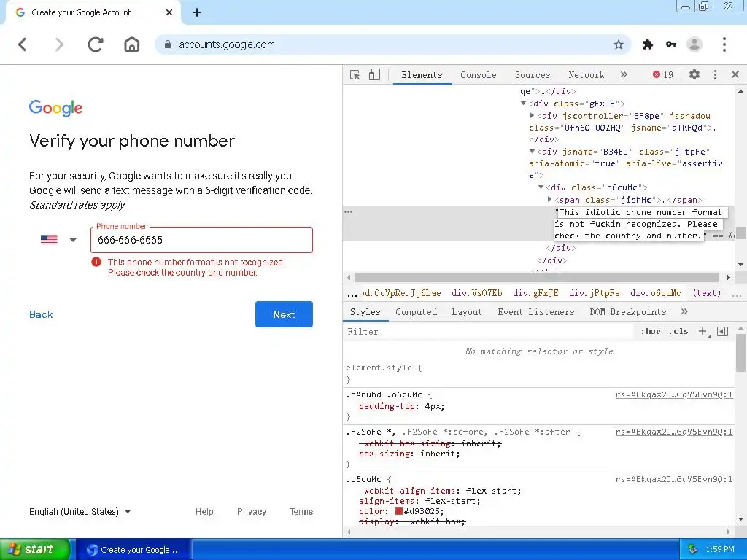Open the Help footer link
The width and height of the screenshot is (747, 560).
coord(204,511)
